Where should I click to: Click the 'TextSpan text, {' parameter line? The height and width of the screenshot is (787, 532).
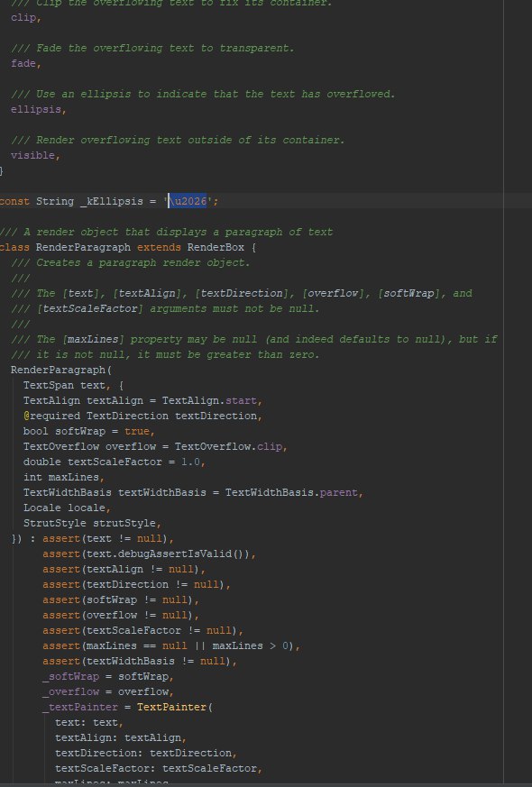click(73, 386)
